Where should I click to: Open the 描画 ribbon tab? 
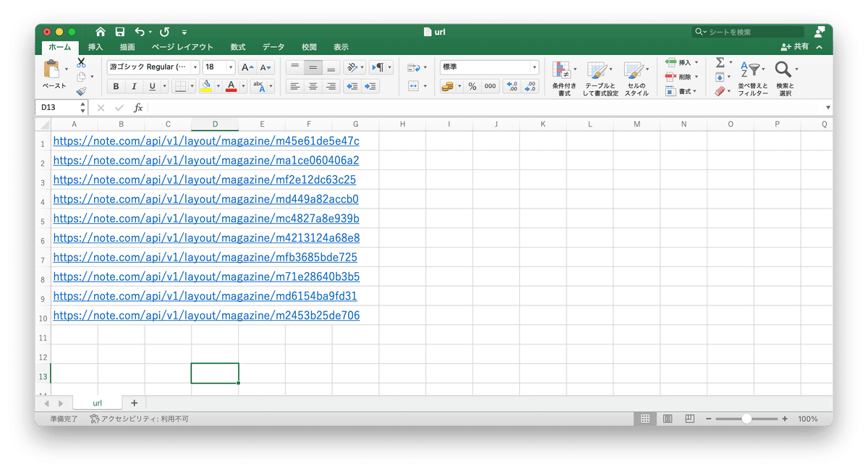pos(127,47)
